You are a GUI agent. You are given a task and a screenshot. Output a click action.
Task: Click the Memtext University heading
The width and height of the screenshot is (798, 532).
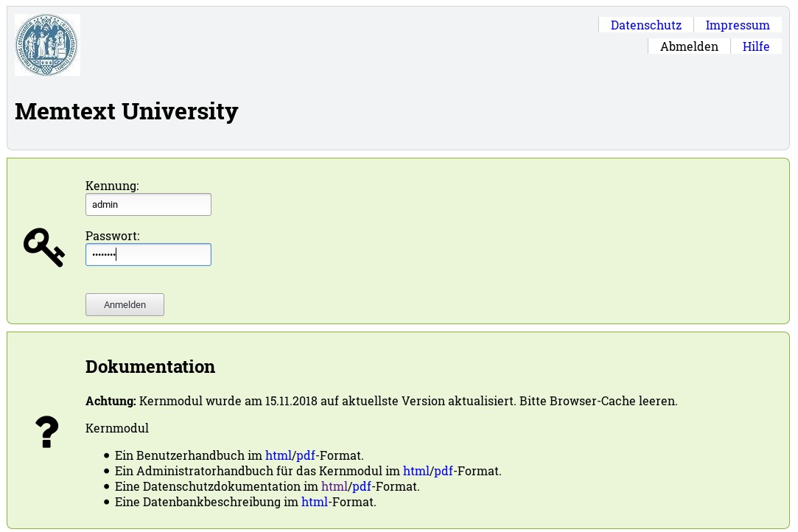(126, 111)
